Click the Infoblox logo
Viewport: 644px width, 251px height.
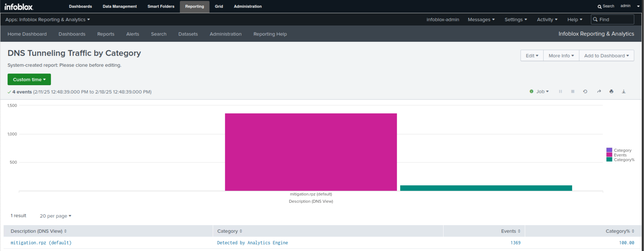coord(18,7)
